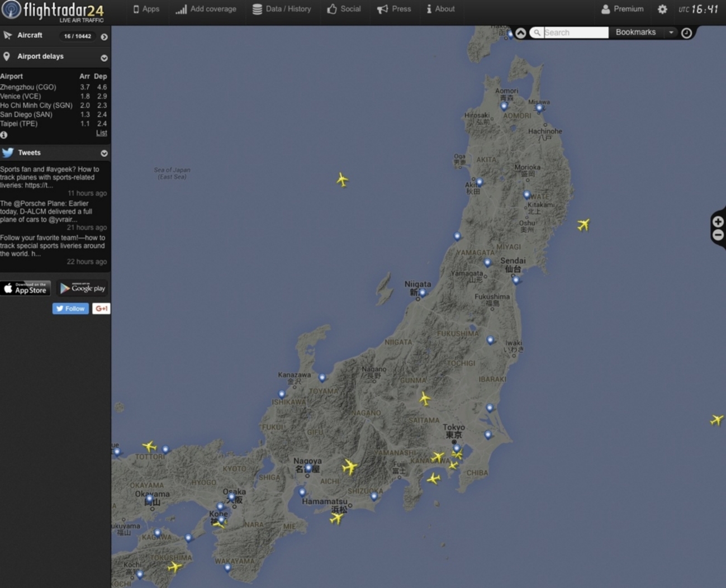Click the Osaka airport marker
The height and width of the screenshot is (588, 726).
coord(231,496)
